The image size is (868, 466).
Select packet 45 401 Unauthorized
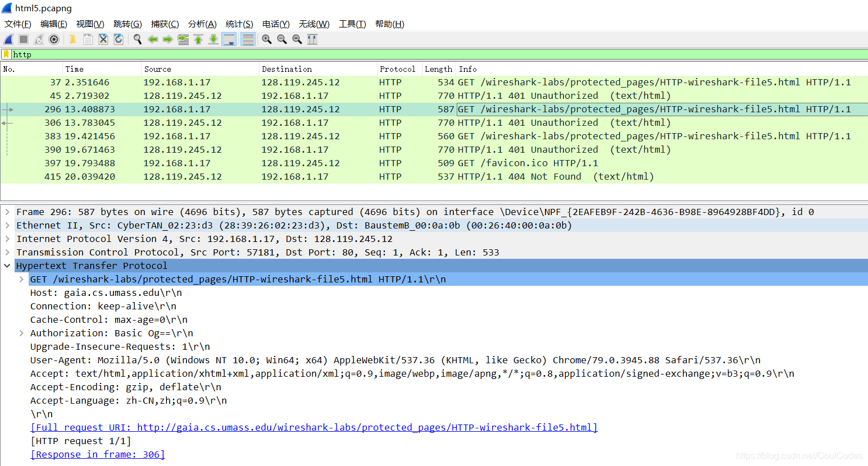434,96
